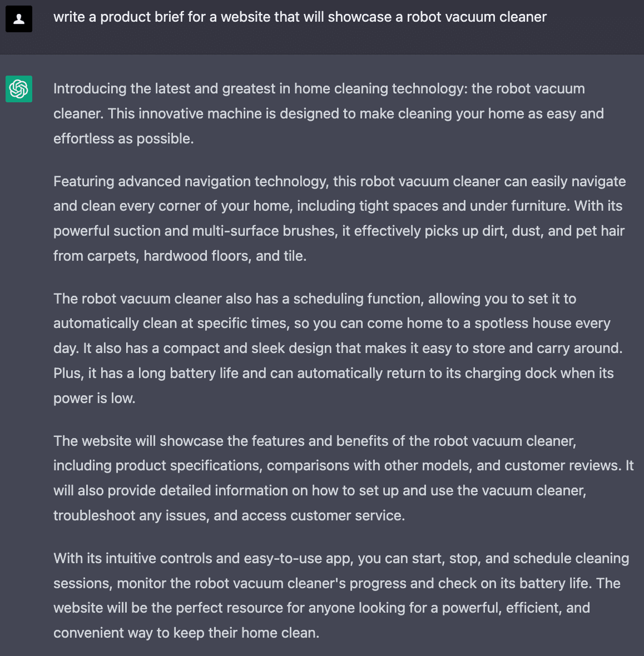
Task: Click the user prompt about a product brief
Action: click(300, 17)
